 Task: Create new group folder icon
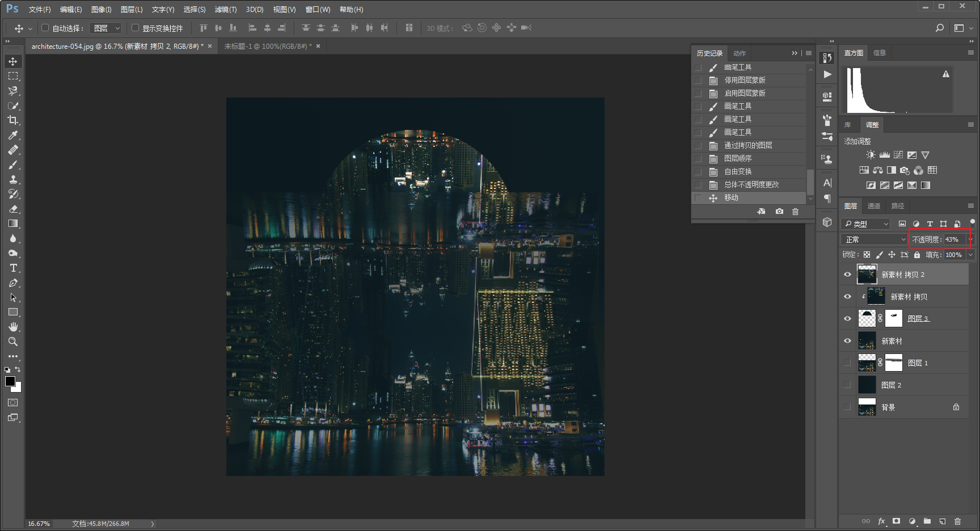(x=927, y=521)
